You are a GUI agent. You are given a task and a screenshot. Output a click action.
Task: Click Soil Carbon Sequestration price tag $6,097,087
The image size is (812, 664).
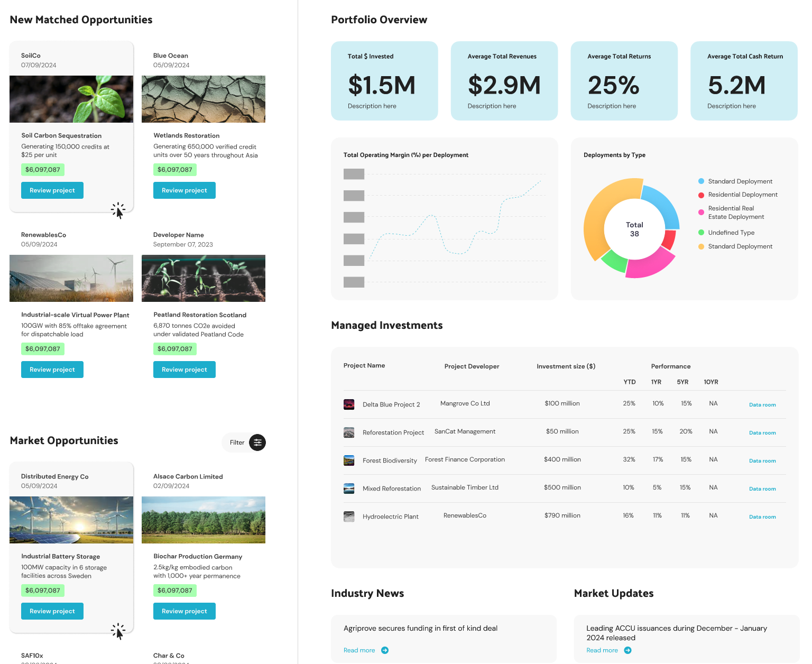43,170
